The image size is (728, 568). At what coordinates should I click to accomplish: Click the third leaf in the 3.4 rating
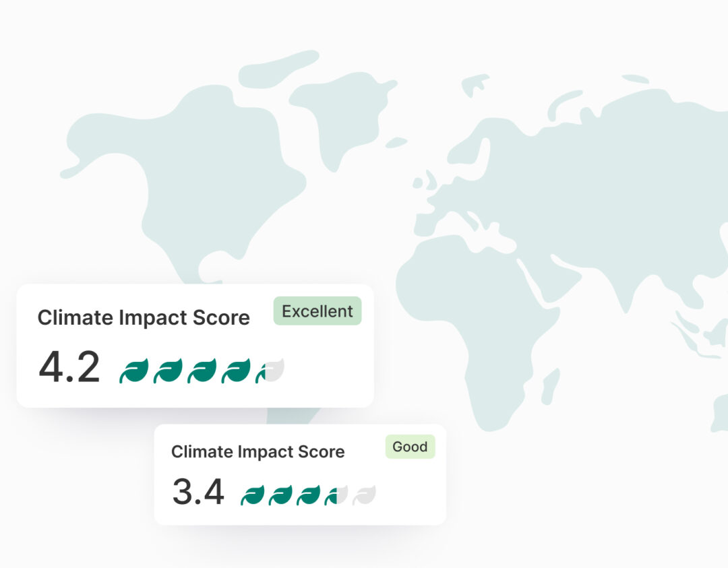coord(309,495)
